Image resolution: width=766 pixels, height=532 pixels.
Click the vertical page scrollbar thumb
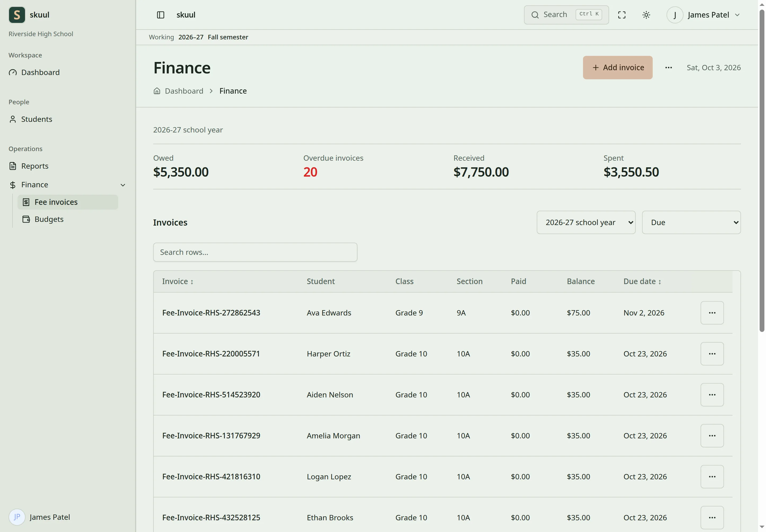click(762, 171)
